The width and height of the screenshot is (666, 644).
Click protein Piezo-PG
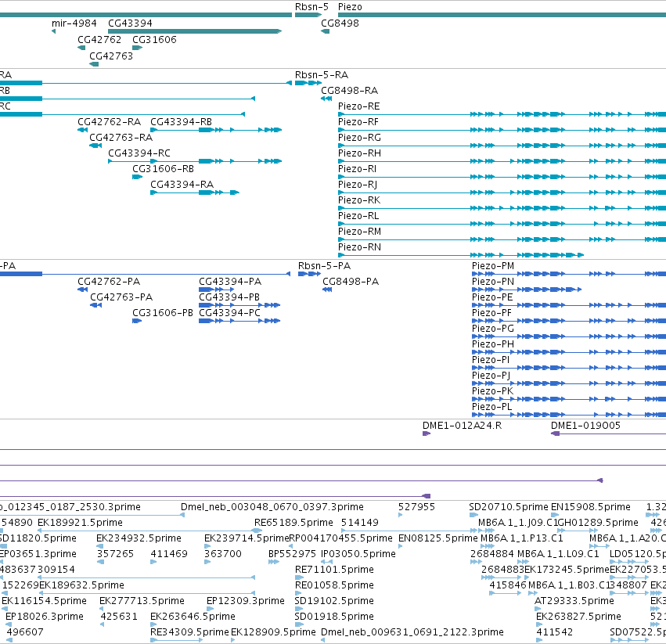[493, 329]
